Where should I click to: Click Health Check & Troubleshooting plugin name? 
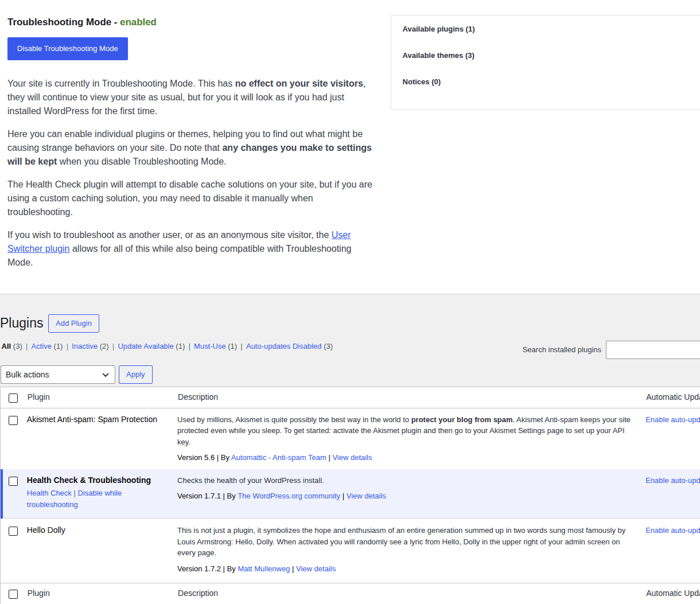pyautogui.click(x=89, y=480)
